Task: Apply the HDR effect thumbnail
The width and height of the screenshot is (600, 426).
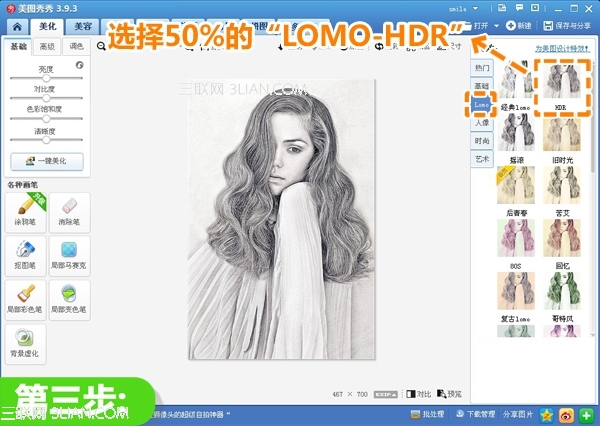Action: tap(562, 82)
